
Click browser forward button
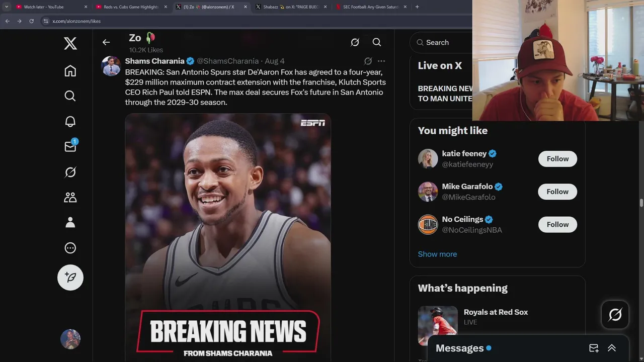[x=19, y=21]
